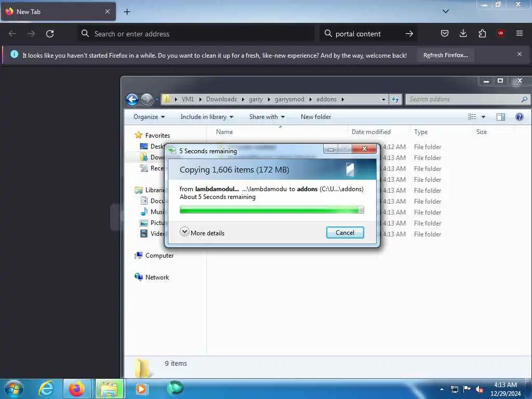Open the Organize menu

point(149,117)
